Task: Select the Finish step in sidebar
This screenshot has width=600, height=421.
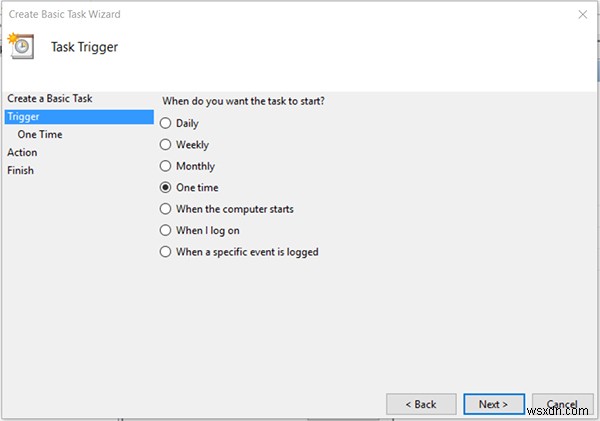Action: 20,170
